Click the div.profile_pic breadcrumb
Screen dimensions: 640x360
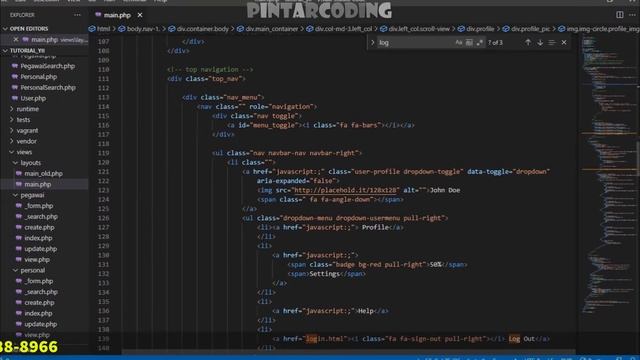(x=527, y=29)
